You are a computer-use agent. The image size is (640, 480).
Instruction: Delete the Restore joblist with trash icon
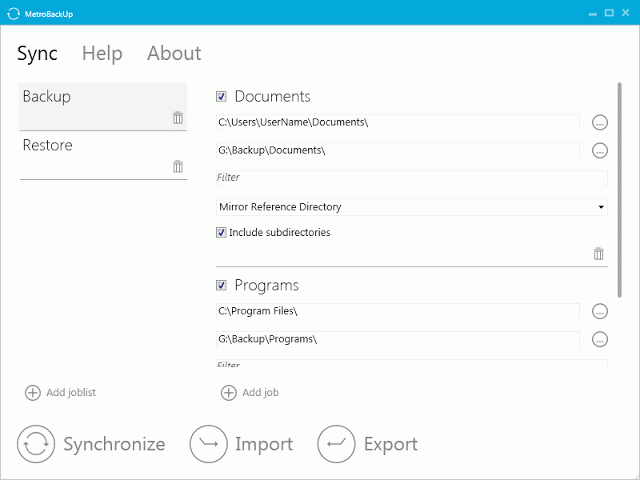point(178,166)
